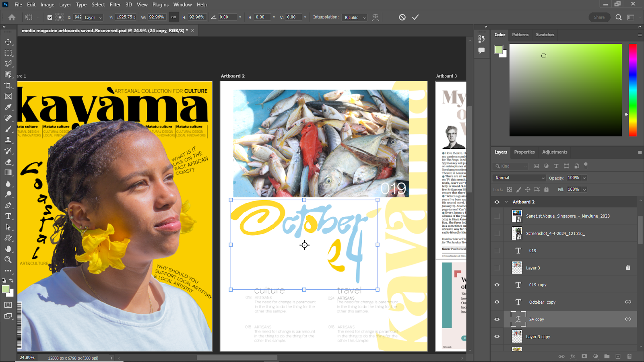Hide the October copy layer
The image size is (644, 362).
(x=497, y=302)
